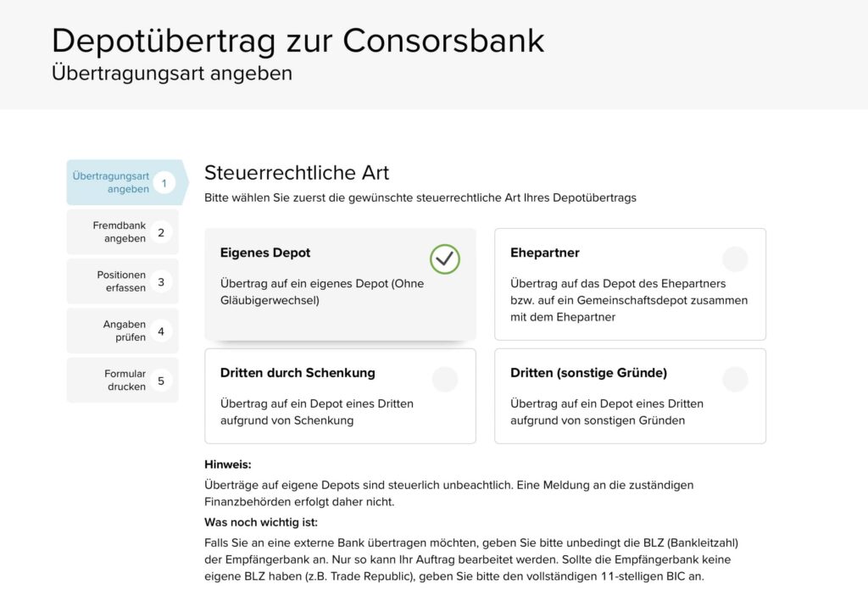Go to the Positionen erfassen step
The image size is (868, 612).
pyautogui.click(x=122, y=281)
